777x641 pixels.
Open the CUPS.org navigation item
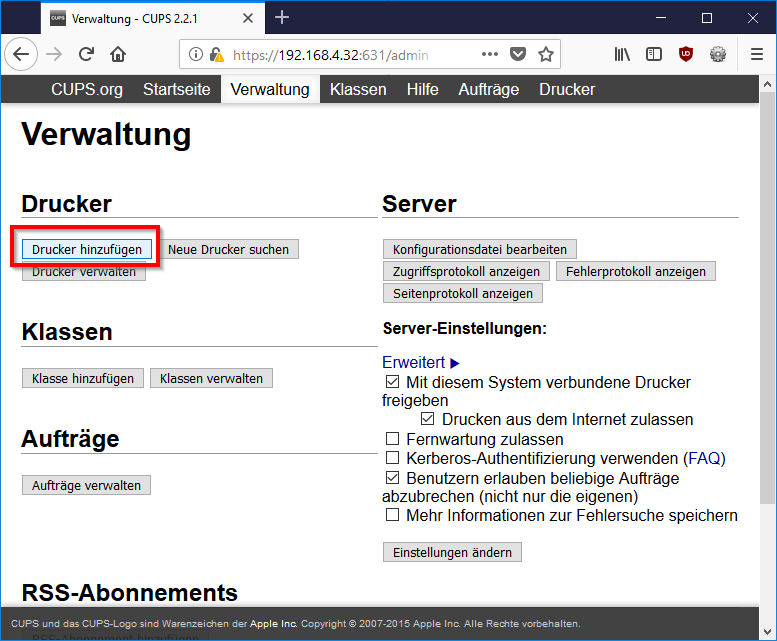(87, 89)
